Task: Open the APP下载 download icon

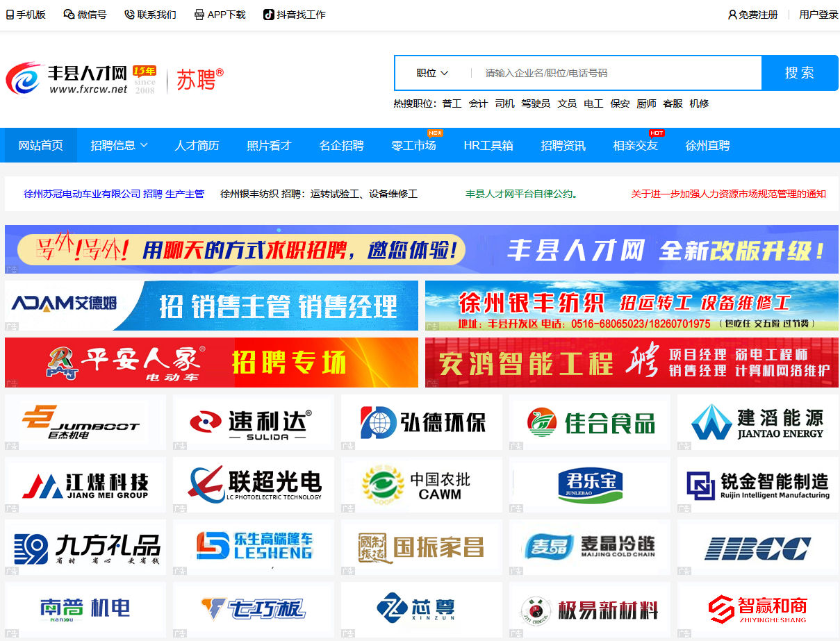Action: point(199,13)
